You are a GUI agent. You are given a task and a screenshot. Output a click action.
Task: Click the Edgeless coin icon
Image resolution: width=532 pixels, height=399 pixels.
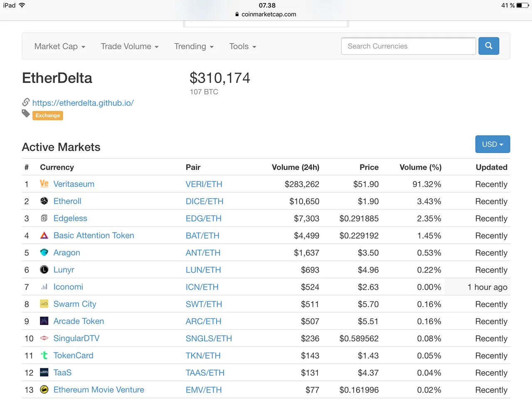click(x=44, y=218)
